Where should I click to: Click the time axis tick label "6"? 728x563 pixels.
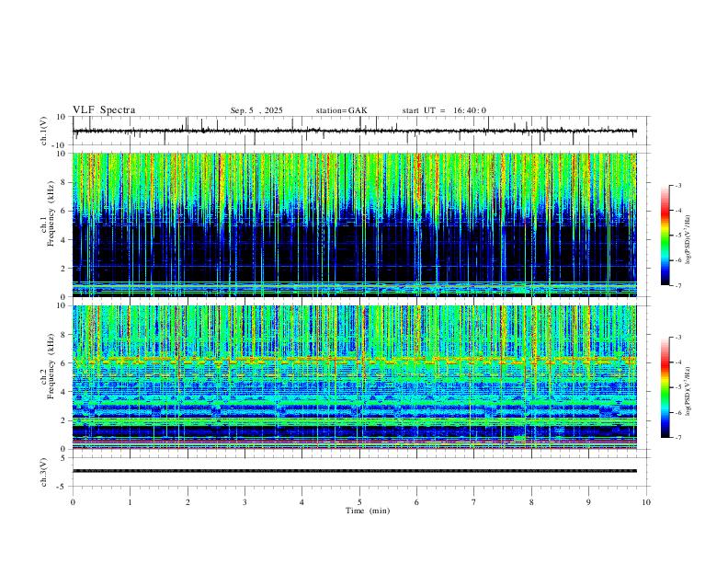(416, 502)
